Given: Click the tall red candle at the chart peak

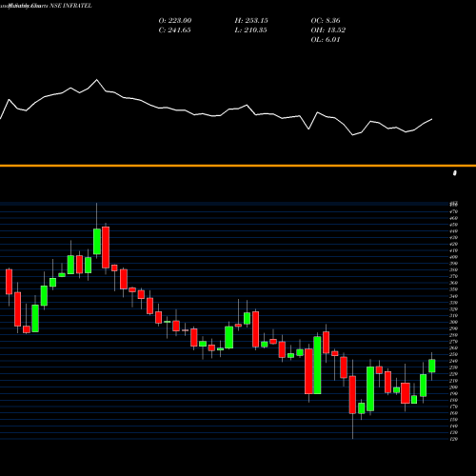Looking at the screenshot, I should [x=106, y=248].
